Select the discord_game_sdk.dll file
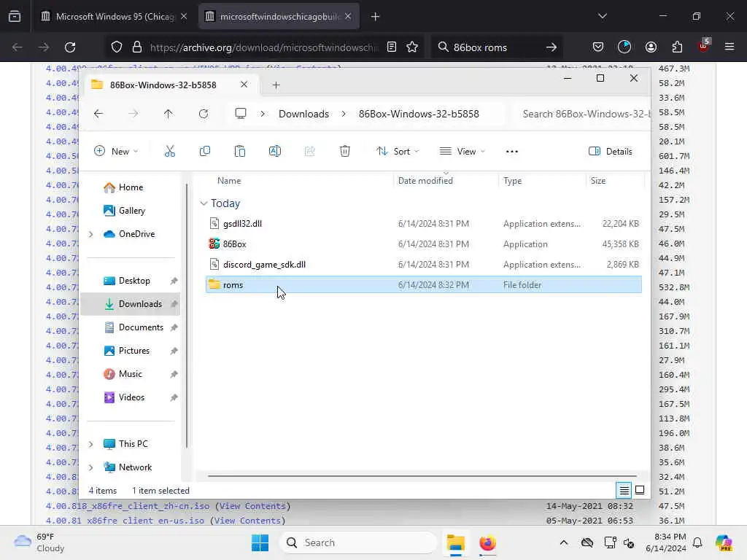The image size is (747, 560). point(424,265)
